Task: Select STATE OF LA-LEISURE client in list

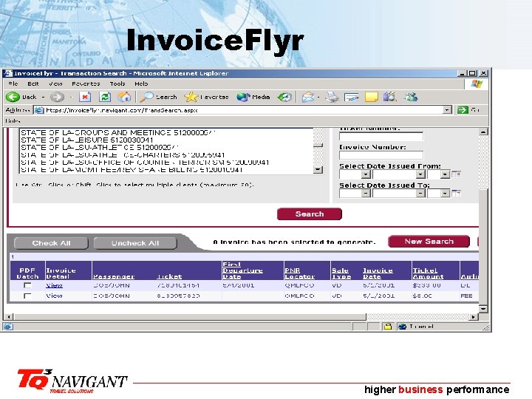Action: pyautogui.click(x=87, y=140)
